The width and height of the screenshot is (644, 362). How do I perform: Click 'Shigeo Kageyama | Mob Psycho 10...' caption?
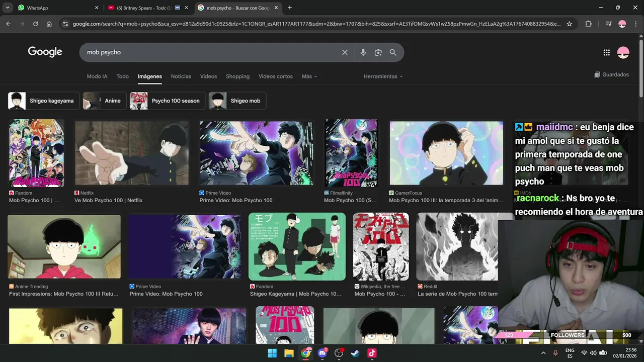pos(295,294)
